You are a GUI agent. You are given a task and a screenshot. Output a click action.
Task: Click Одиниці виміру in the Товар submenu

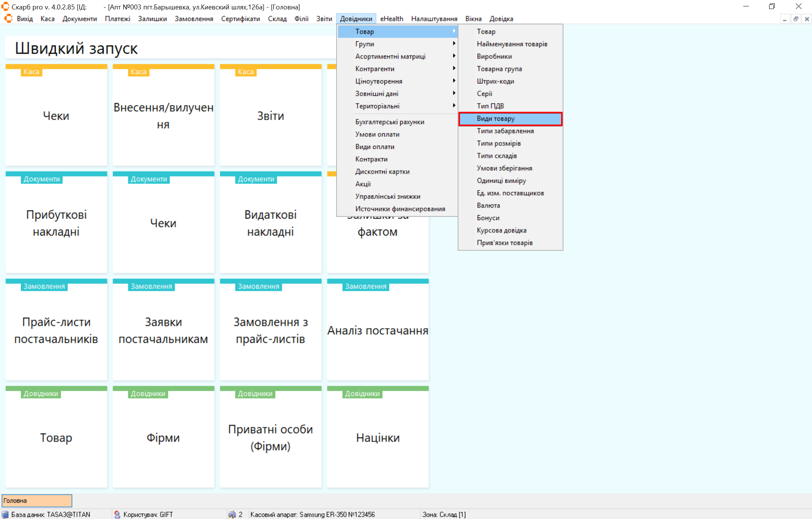(x=501, y=180)
